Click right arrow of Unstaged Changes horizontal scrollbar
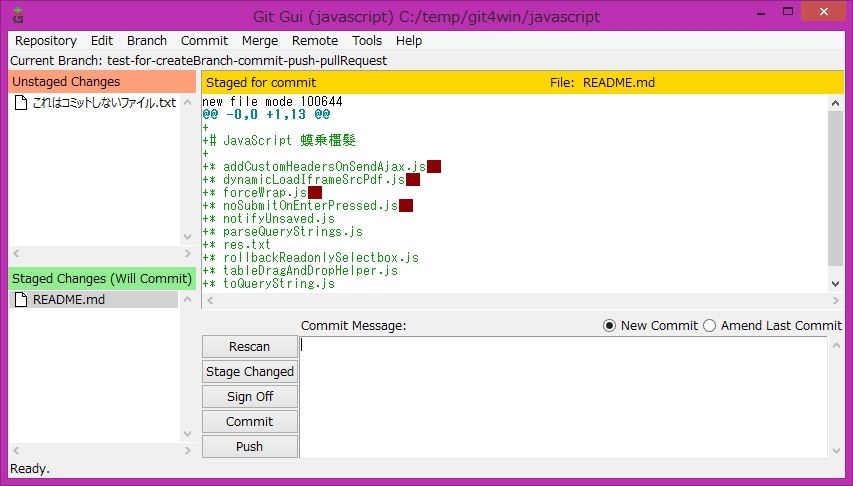Screen dimensions: 853x486 188,254
